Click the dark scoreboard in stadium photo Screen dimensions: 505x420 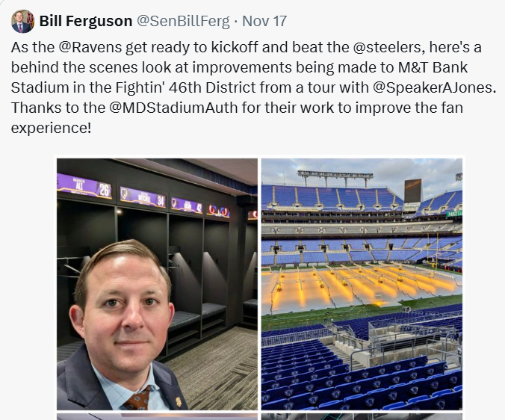(413, 191)
